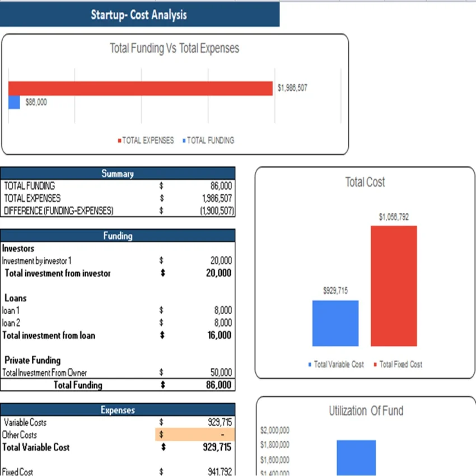
Task: Click the Funding section header
Action: coord(118,236)
